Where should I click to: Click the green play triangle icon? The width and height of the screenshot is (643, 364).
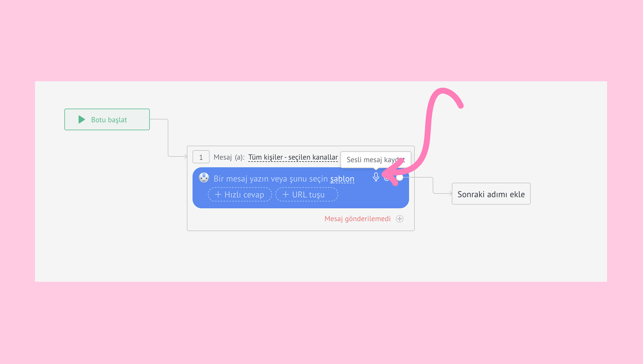[x=82, y=119]
